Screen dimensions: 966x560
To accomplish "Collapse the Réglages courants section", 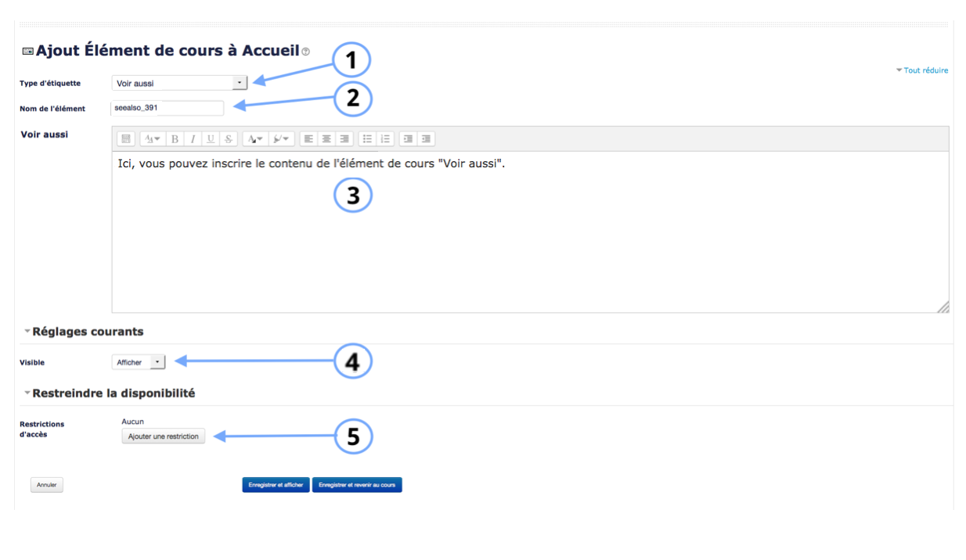I will pyautogui.click(x=84, y=332).
